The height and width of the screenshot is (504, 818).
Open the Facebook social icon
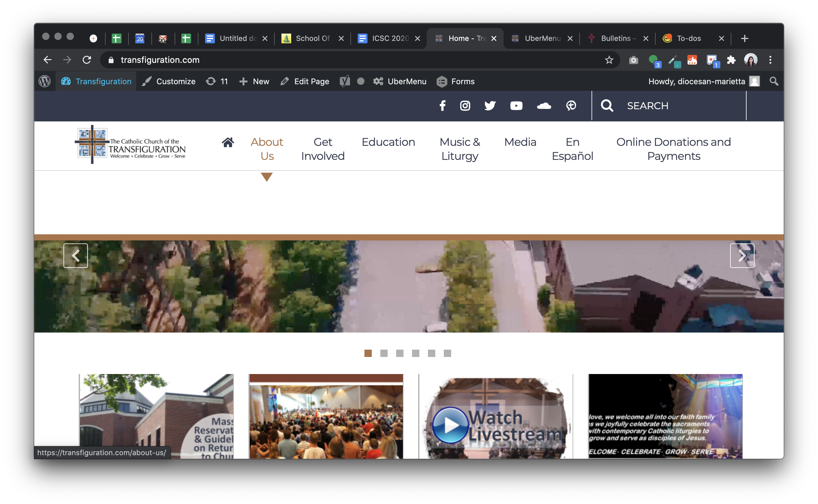click(x=443, y=106)
